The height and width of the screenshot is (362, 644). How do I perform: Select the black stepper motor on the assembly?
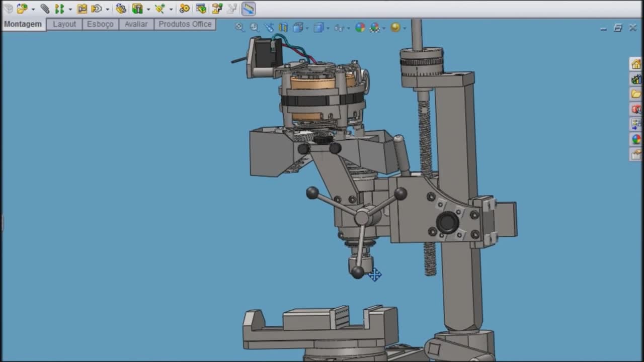coord(267,53)
